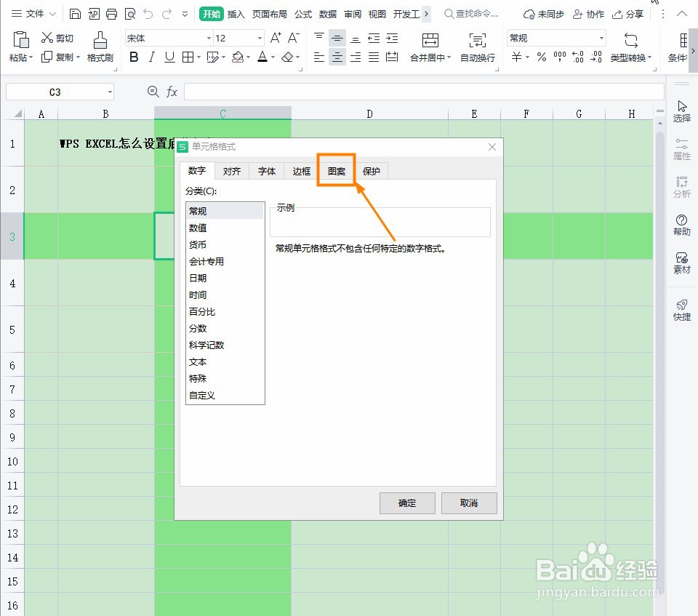Click the Help (帮助) icon in sidebar
The image size is (698, 616).
click(x=681, y=225)
